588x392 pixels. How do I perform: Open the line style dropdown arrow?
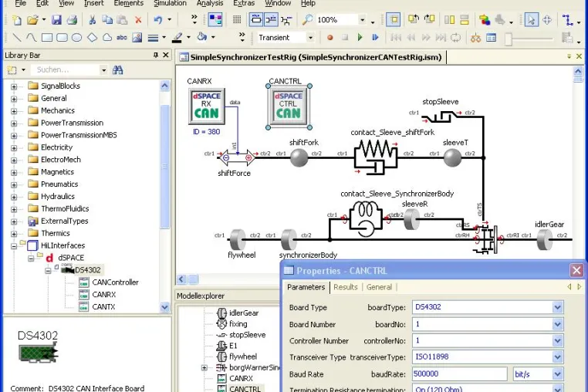point(164,38)
